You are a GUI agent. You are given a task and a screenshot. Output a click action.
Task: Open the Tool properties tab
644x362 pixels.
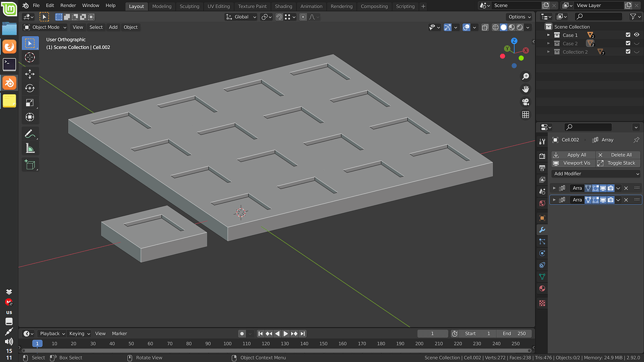click(542, 141)
